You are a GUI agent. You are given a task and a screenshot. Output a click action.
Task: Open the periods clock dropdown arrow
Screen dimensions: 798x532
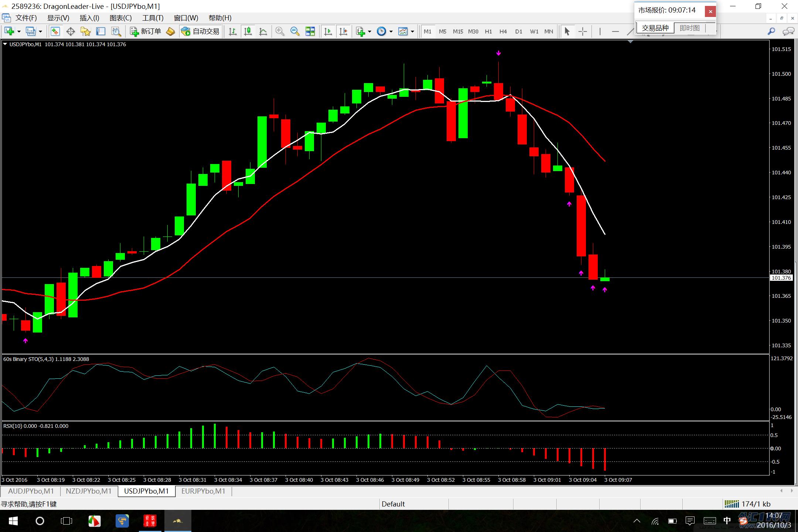(x=391, y=32)
